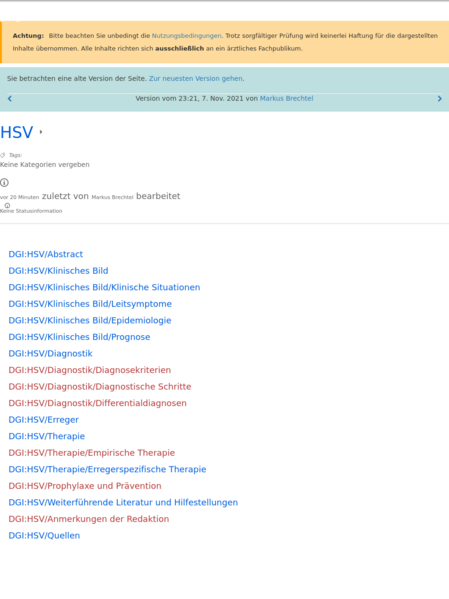
Task: Open Weiterführende Literatur und Hilfestellungen link
Action: pos(123,502)
